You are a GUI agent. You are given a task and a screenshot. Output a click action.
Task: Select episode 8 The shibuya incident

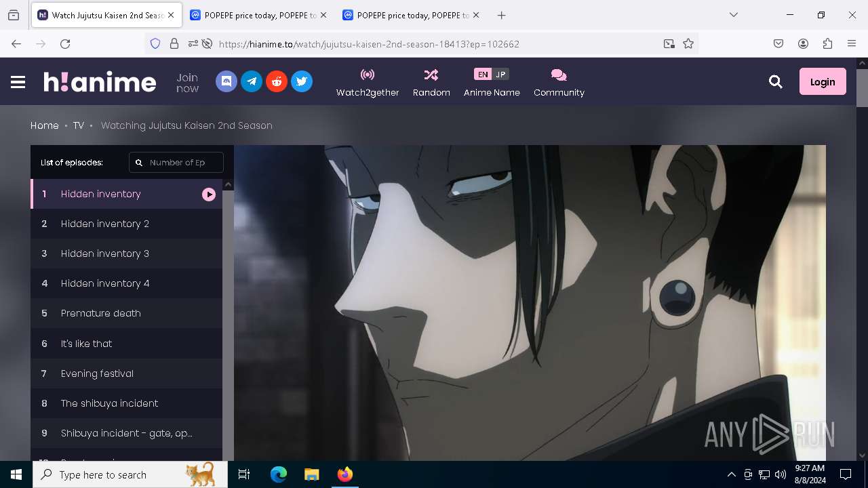(x=126, y=403)
